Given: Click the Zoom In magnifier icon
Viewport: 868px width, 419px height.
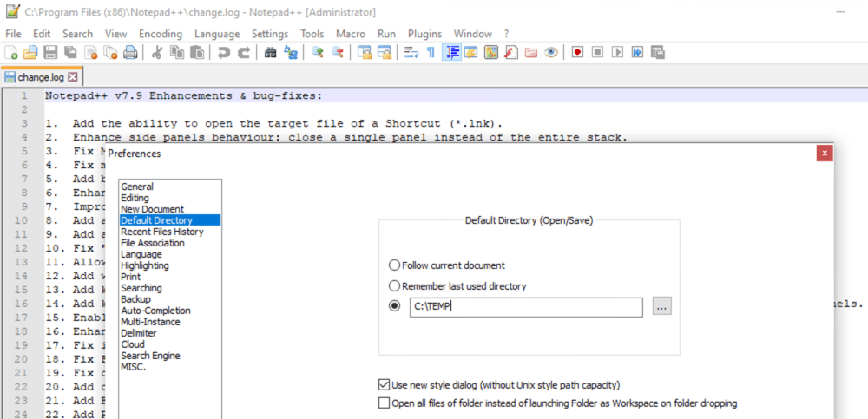Looking at the screenshot, I should pos(317,53).
